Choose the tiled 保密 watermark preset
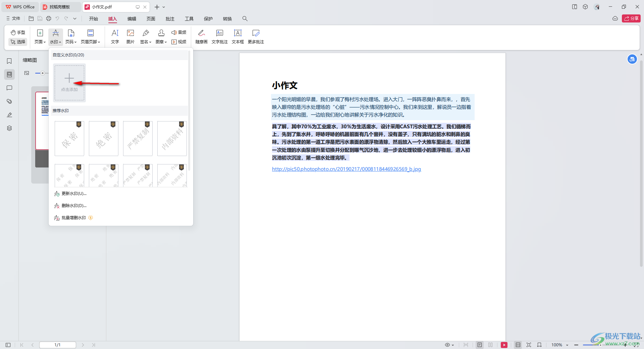Image resolution: width=644 pixels, height=349 pixels. click(x=69, y=176)
